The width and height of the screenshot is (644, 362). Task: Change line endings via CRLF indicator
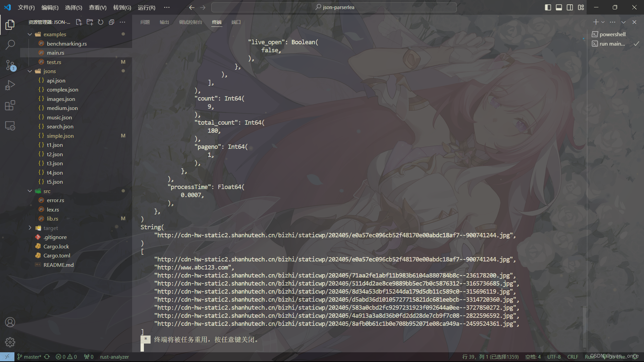(x=573, y=357)
